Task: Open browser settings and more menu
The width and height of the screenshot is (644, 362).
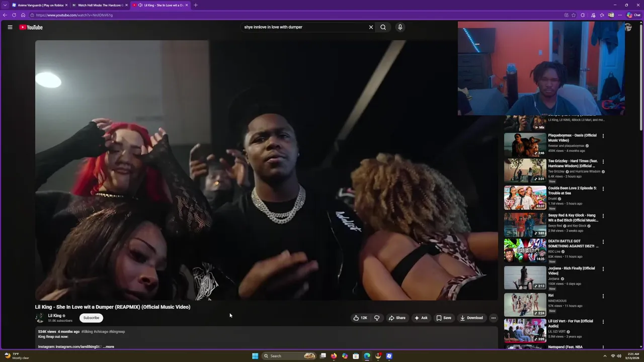Action: [x=620, y=15]
